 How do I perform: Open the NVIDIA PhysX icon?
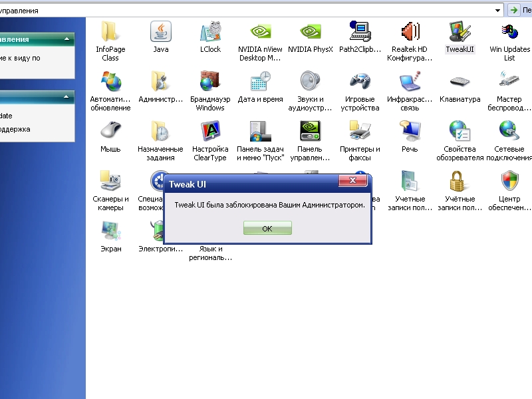click(310, 31)
